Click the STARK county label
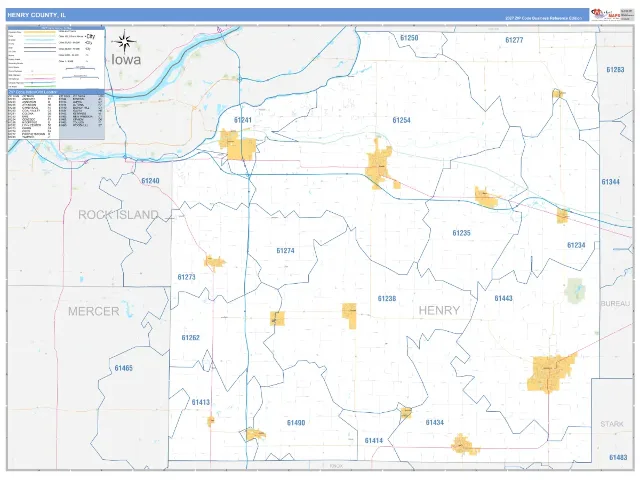Image resolution: width=640 pixels, height=480 pixels. click(x=612, y=424)
